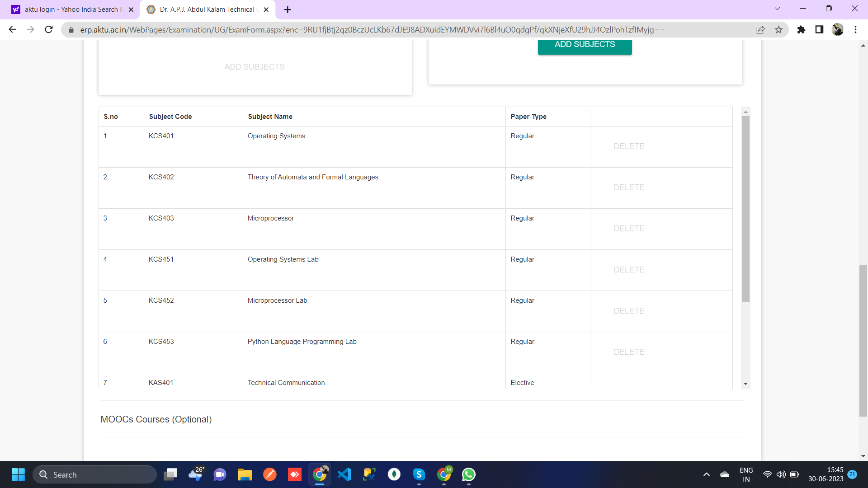Open the Extensions puzzle icon

(801, 30)
